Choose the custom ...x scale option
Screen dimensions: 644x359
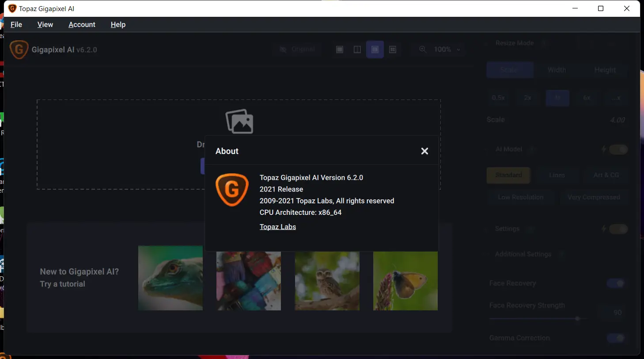pos(616,98)
